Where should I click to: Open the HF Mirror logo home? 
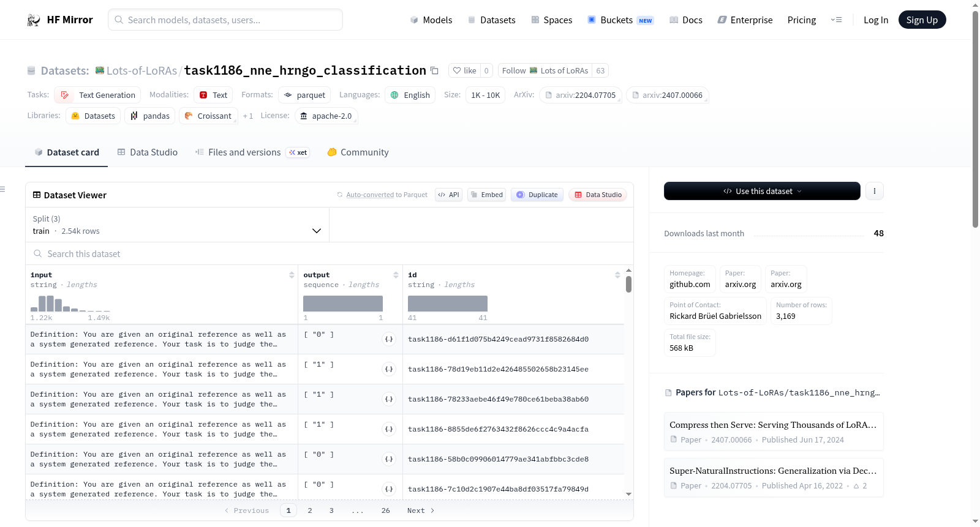pyautogui.click(x=60, y=20)
